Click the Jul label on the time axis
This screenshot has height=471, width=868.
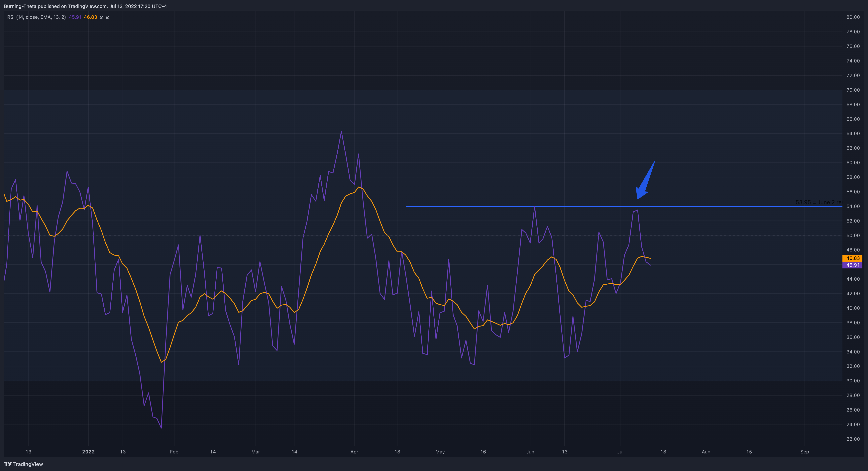[x=620, y=452]
